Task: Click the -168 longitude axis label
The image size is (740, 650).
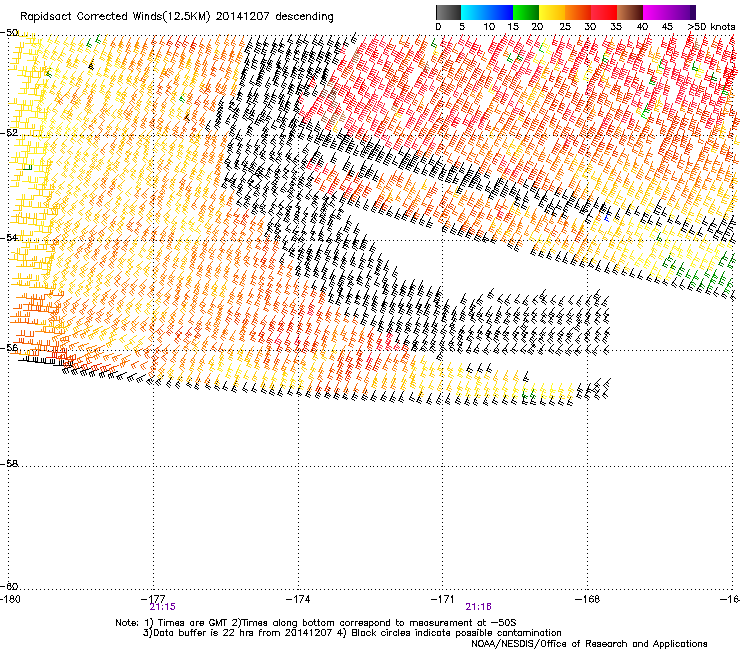Action: pos(587,599)
